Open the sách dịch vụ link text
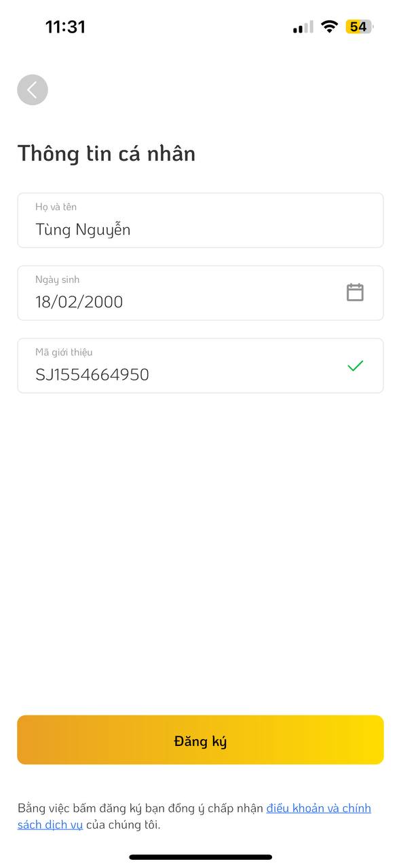Image resolution: width=401 pixels, height=868 pixels. tap(50, 825)
